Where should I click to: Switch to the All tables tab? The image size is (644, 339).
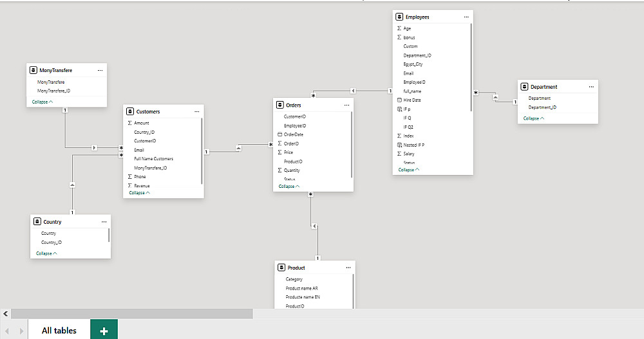coord(59,331)
